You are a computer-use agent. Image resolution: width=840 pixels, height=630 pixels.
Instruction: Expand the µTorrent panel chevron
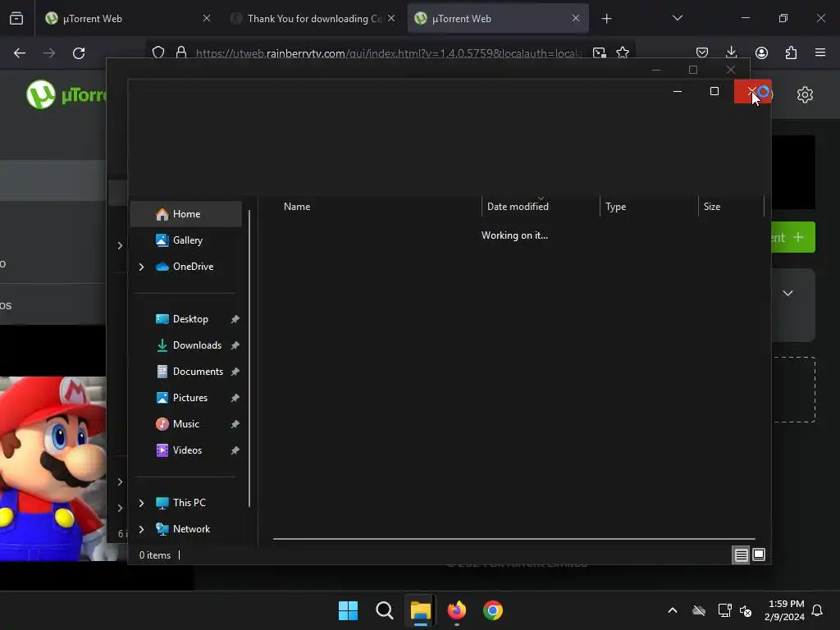[787, 293]
